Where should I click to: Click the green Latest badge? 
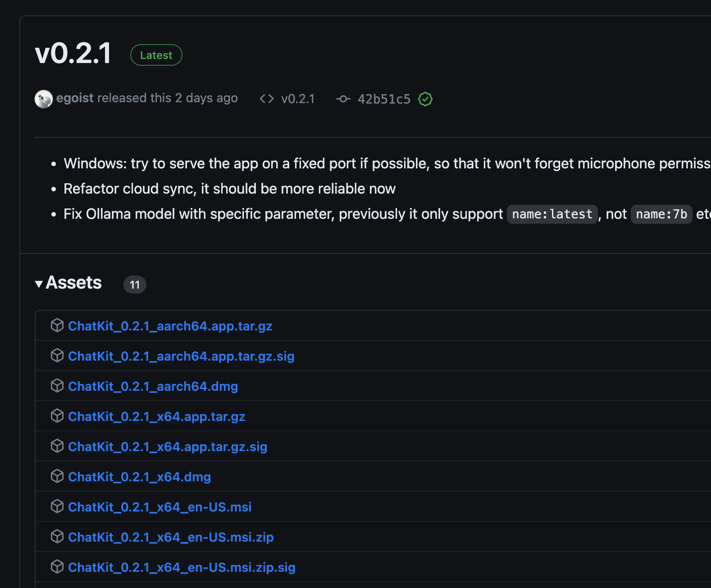[156, 55]
